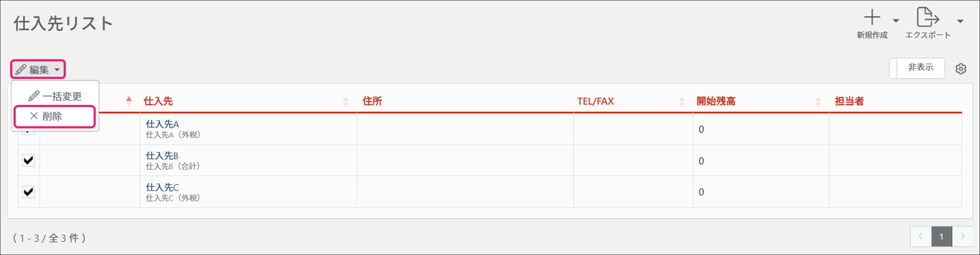The width and height of the screenshot is (980, 255).
Task: Sort by the 仕入先 column arrows
Action: (345, 101)
